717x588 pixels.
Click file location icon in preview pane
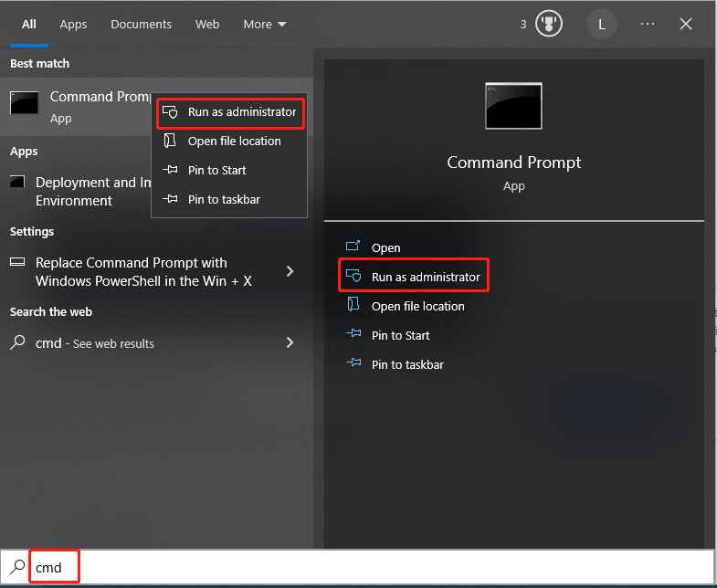(353, 304)
